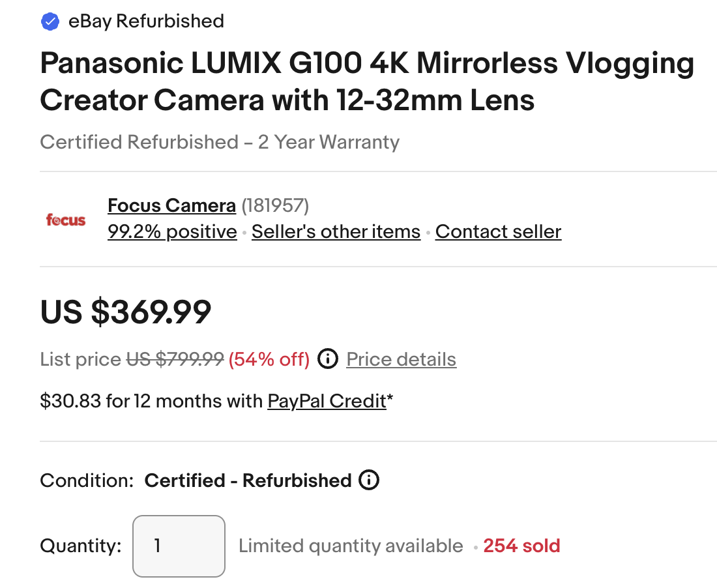
Task: Click the Certified Refurbished 2 Year Warranty subtitle
Action: (x=220, y=142)
